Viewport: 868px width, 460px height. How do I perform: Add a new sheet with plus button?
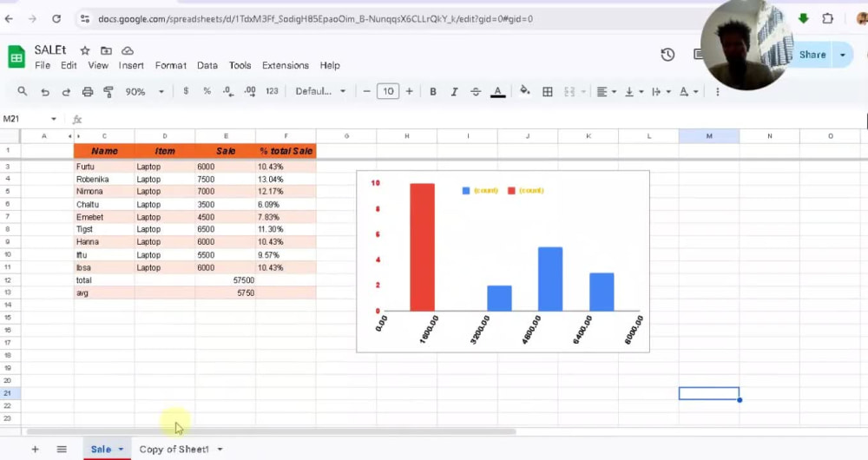tap(35, 449)
